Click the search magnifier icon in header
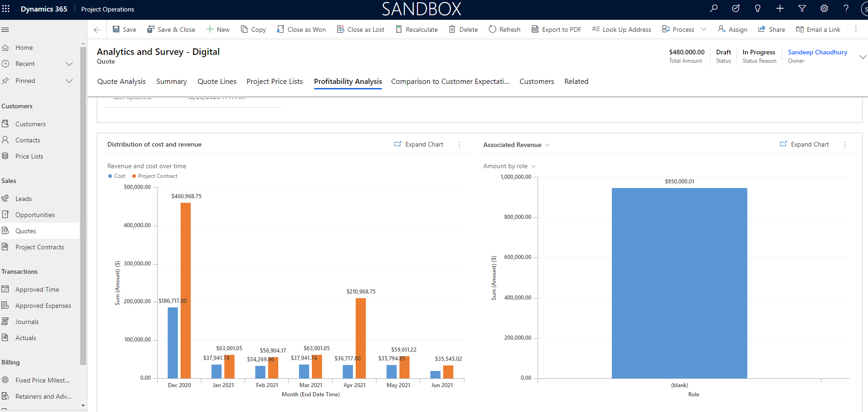Image resolution: width=868 pixels, height=412 pixels. pyautogui.click(x=714, y=8)
